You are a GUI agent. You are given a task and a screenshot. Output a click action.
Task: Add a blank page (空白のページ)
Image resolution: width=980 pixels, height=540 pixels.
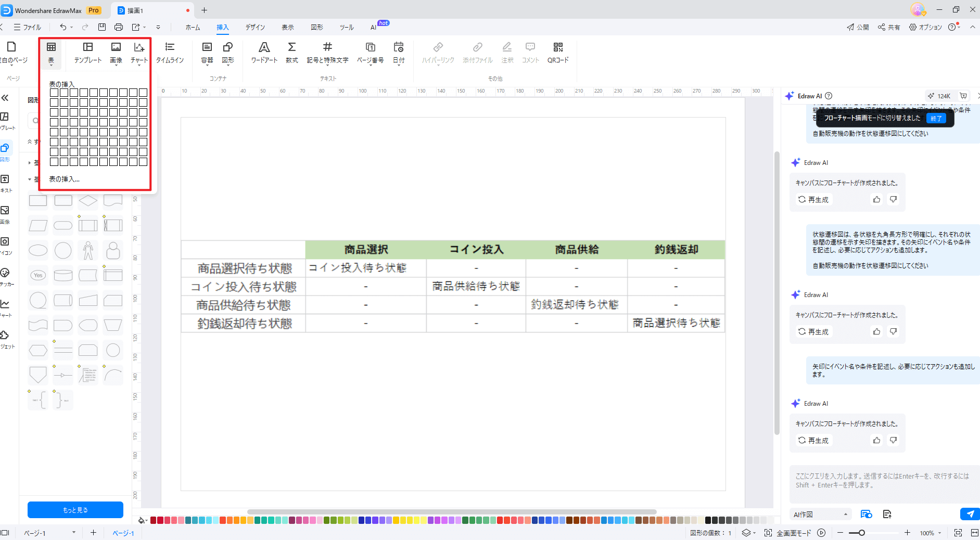(x=12, y=53)
